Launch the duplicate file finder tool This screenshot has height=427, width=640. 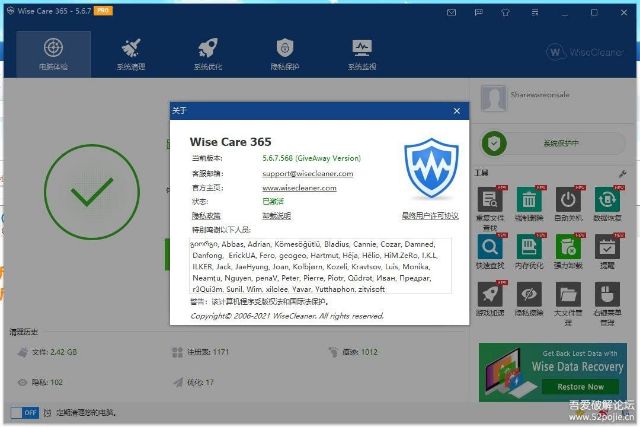tap(490, 200)
